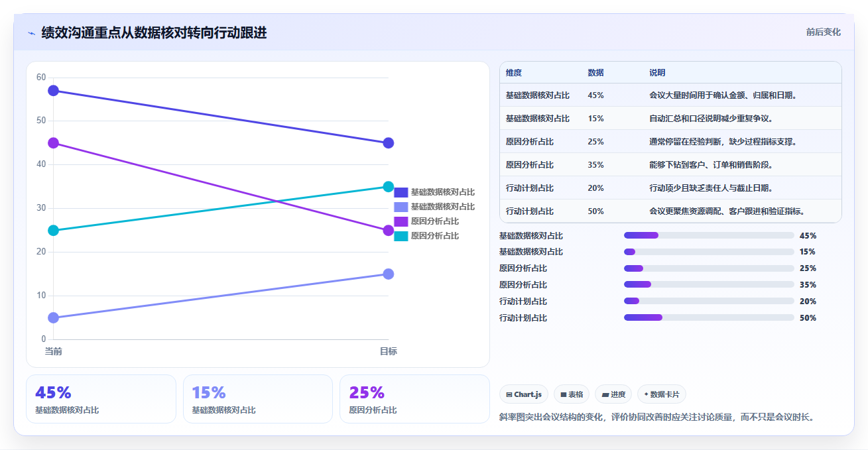Click the purple data point at 目标
Image resolution: width=868 pixels, height=450 pixels.
pyautogui.click(x=389, y=231)
